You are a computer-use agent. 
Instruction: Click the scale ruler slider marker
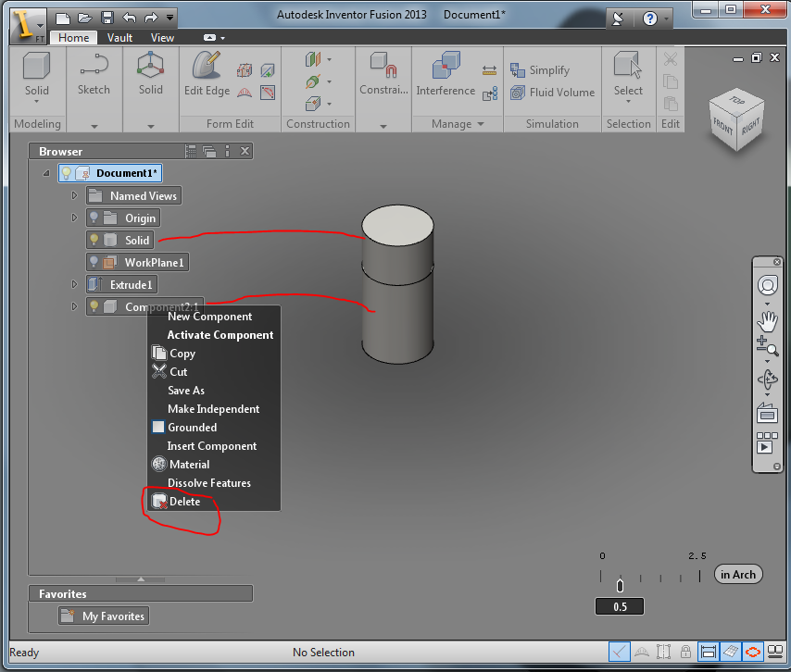(620, 585)
